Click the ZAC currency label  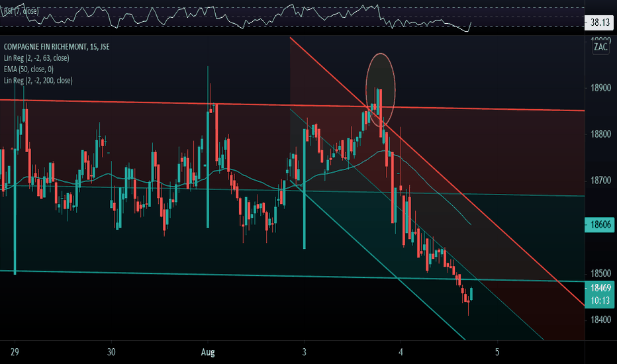coord(600,47)
